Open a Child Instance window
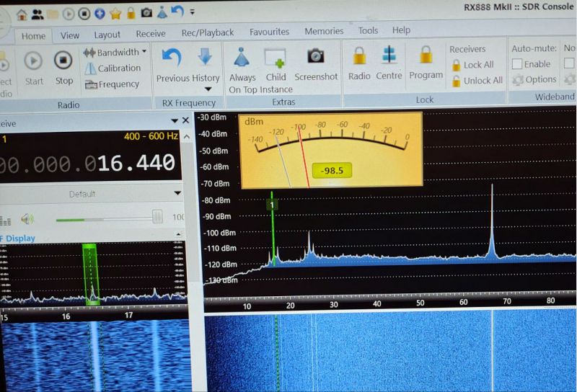Image resolution: width=577 pixels, height=392 pixels. click(x=276, y=57)
